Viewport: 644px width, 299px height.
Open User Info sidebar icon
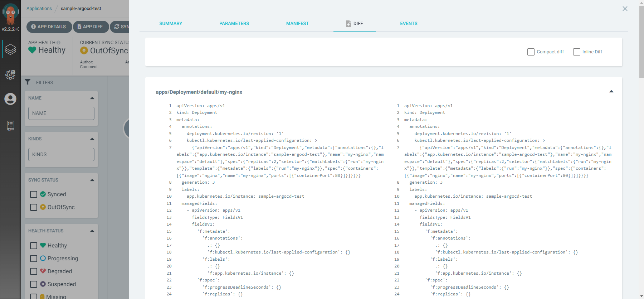pos(10,99)
